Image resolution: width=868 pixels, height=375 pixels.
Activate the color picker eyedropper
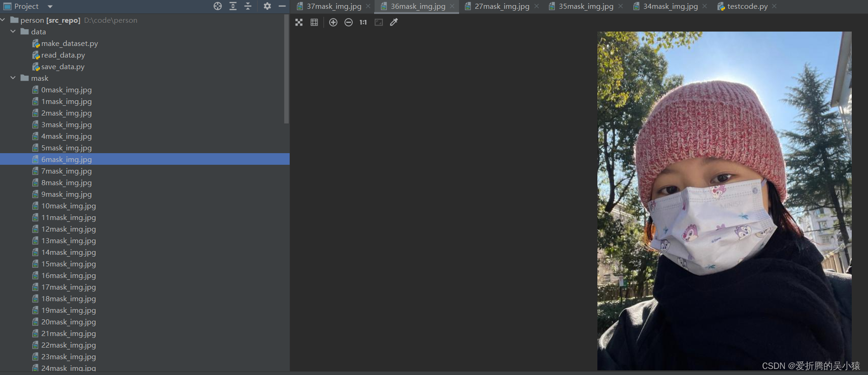(394, 22)
